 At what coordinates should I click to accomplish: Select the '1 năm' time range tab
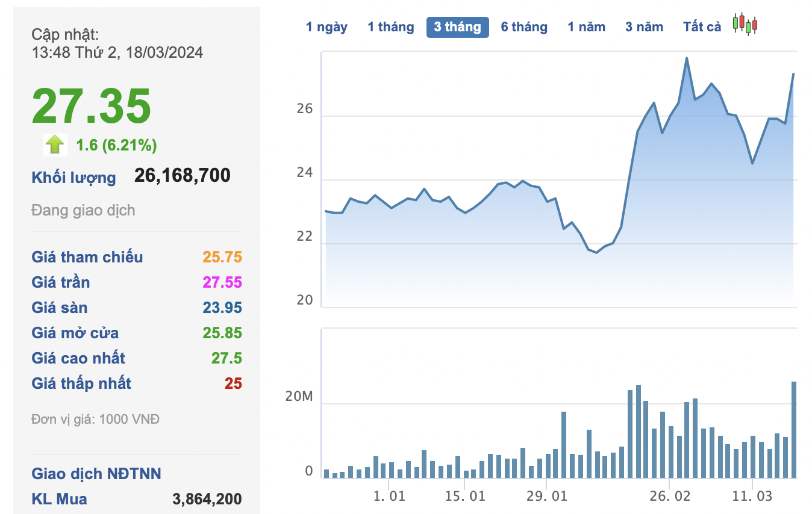coord(586,27)
